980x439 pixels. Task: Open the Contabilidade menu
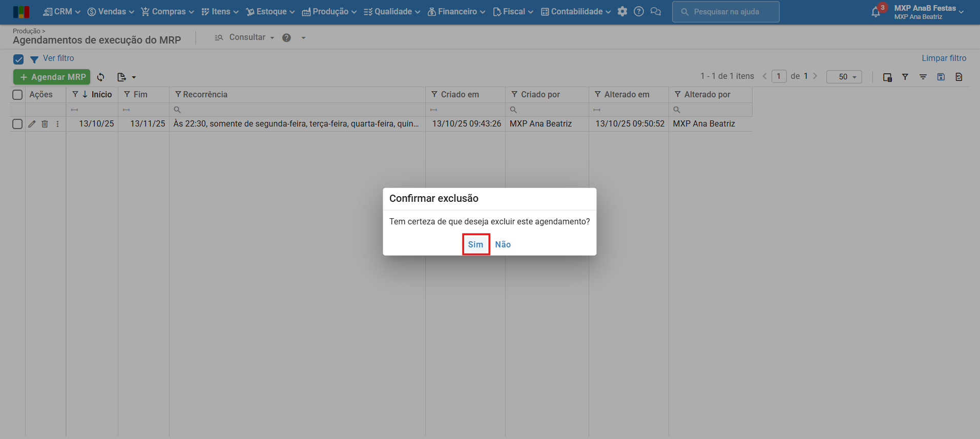tap(576, 11)
